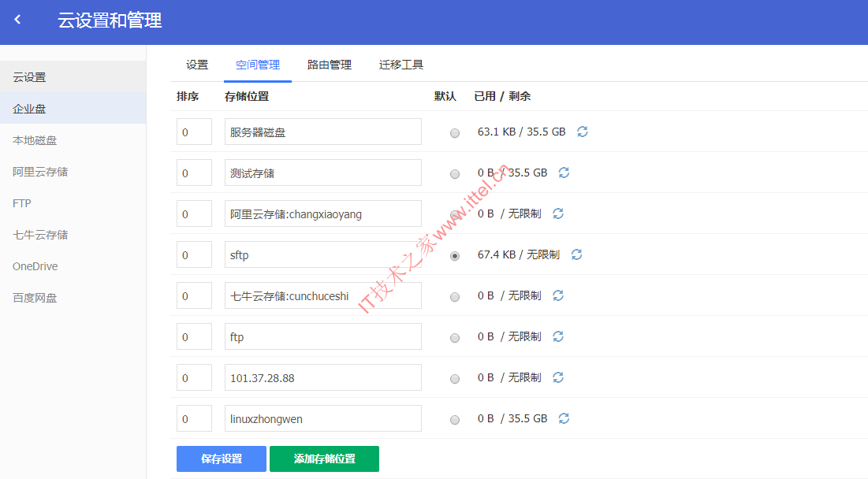The image size is (868, 479).
Task: Open 百度网盘 in the sidebar
Action: click(x=73, y=298)
